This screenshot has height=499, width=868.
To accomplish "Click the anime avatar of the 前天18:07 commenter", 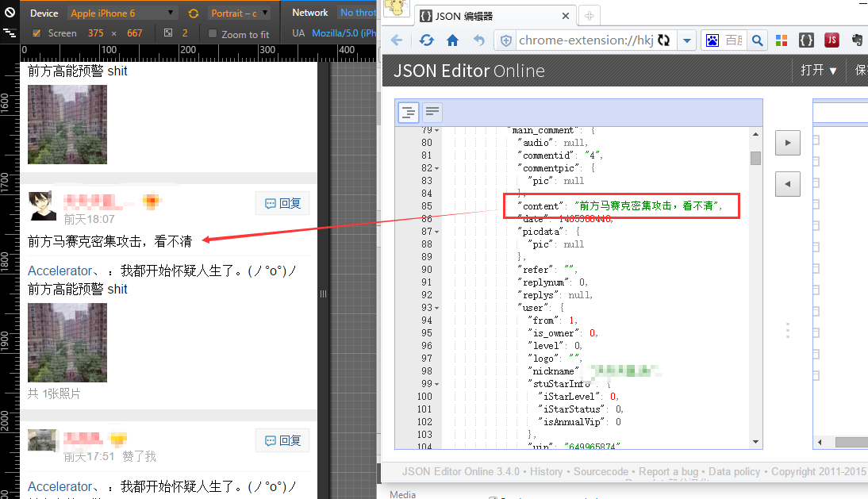I will click(42, 205).
